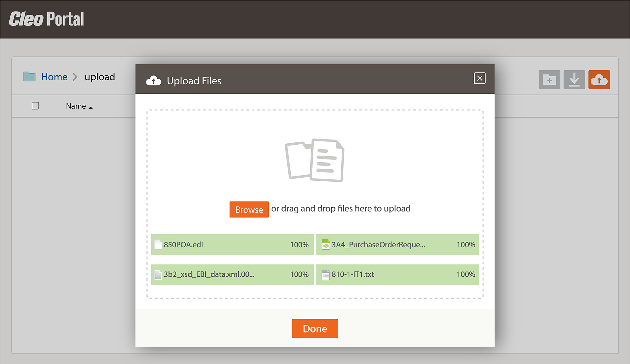The width and height of the screenshot is (630, 364).
Task: Click the new folder icon in toolbar
Action: [549, 80]
